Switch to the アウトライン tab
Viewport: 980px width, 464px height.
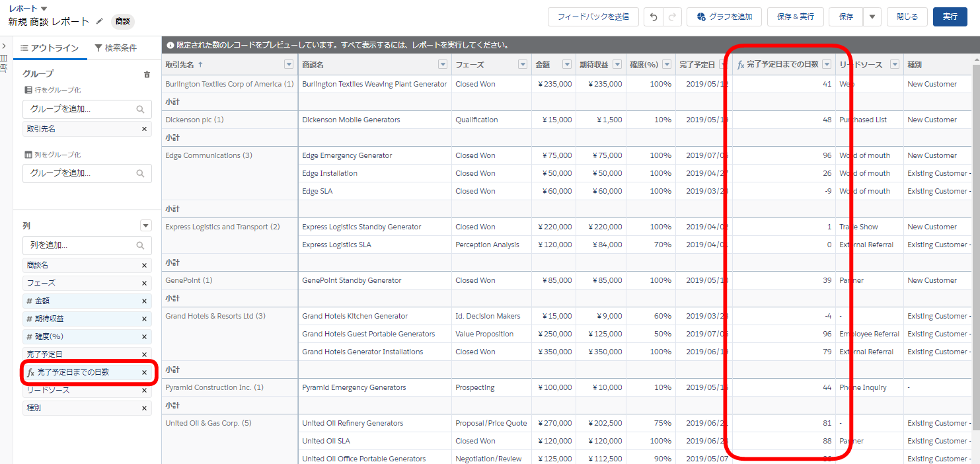click(50, 48)
